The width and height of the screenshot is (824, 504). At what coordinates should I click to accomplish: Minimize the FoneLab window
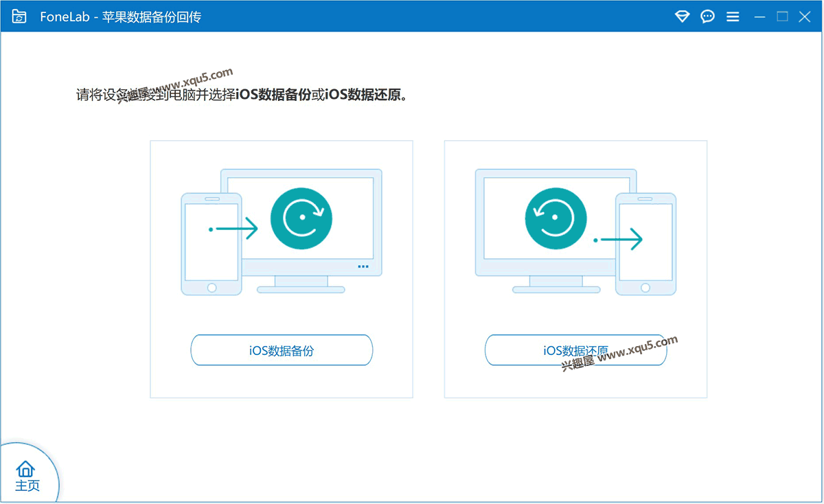click(759, 16)
